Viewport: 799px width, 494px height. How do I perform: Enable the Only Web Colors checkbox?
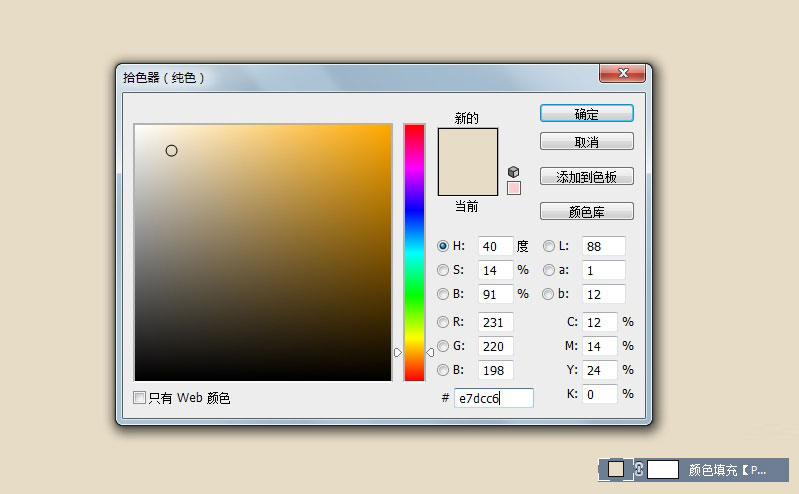tap(140, 398)
